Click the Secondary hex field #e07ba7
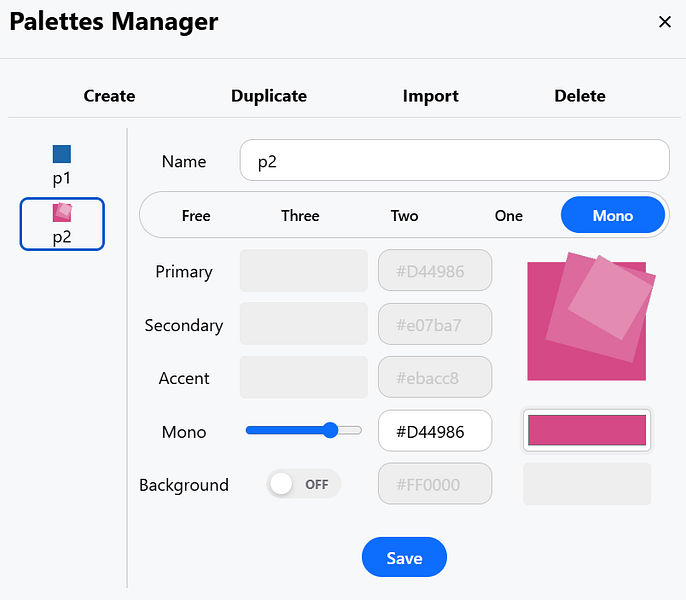686x600 pixels. (435, 324)
